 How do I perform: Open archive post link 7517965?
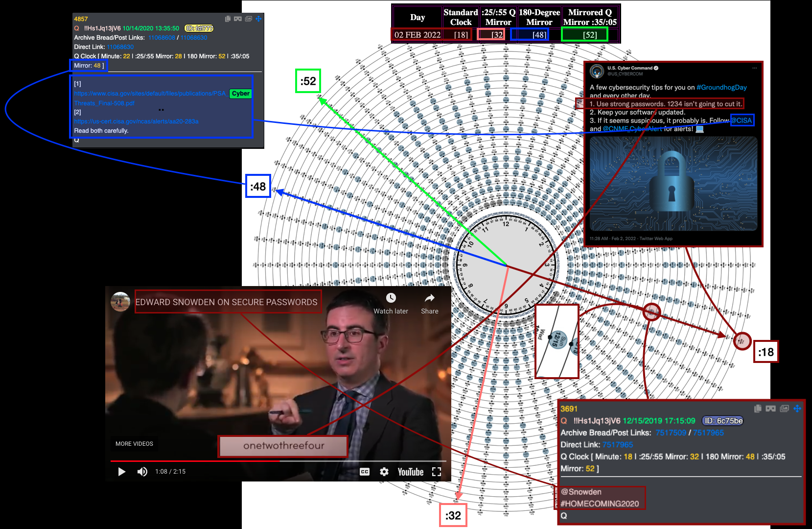(708, 433)
